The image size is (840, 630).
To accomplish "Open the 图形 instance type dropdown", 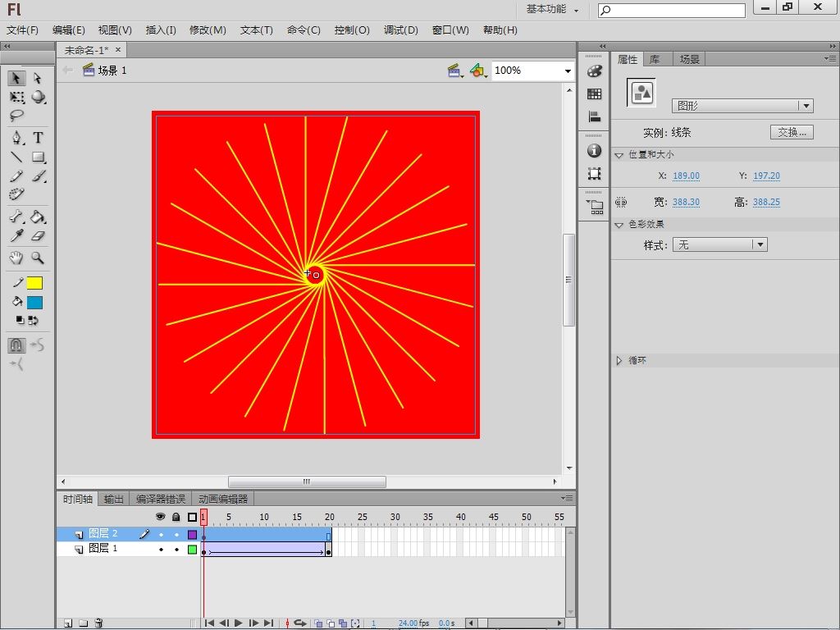I will tap(806, 106).
